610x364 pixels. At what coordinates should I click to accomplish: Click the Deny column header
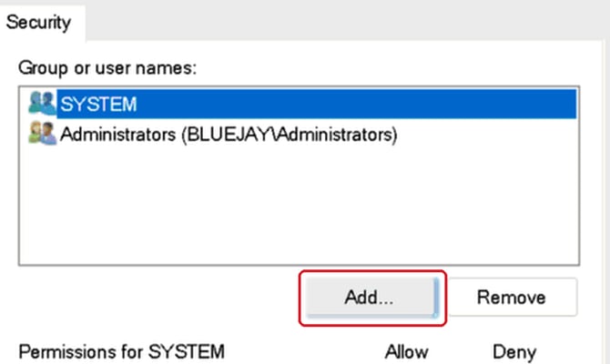514,352
